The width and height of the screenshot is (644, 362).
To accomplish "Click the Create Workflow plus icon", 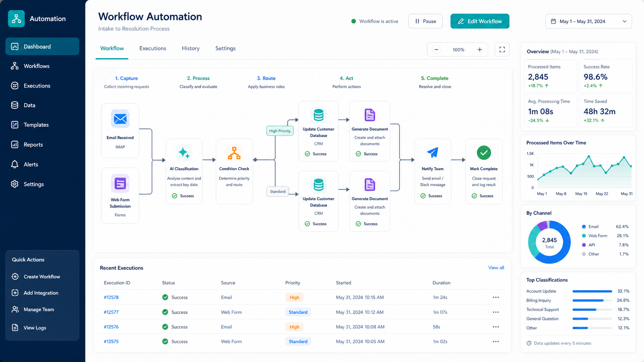I will point(15,277).
